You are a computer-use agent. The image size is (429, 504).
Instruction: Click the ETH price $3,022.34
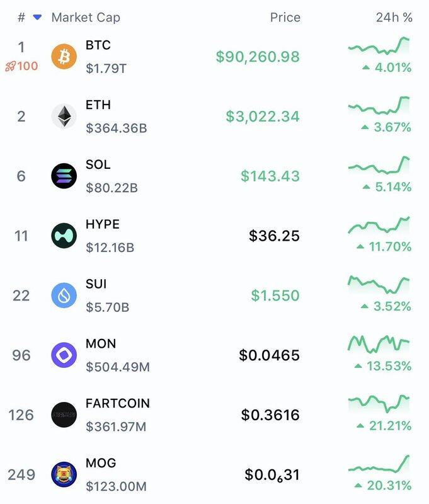263,117
